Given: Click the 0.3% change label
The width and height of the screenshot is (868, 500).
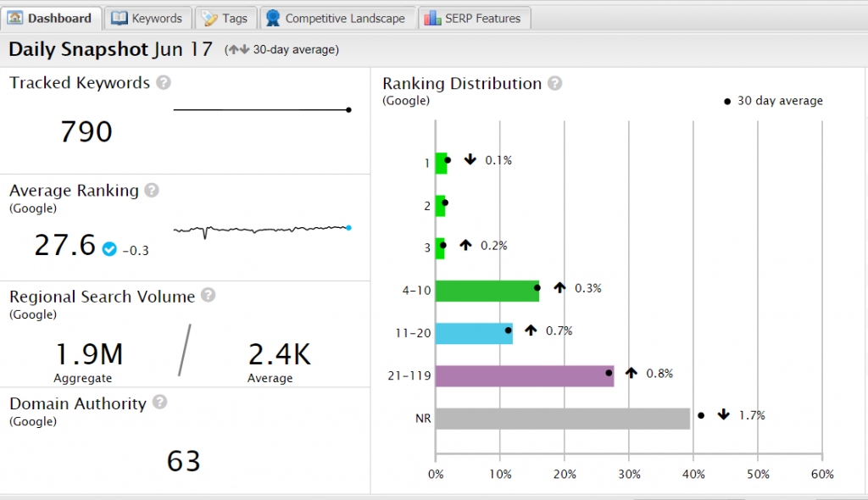Looking at the screenshot, I should click(x=588, y=288).
